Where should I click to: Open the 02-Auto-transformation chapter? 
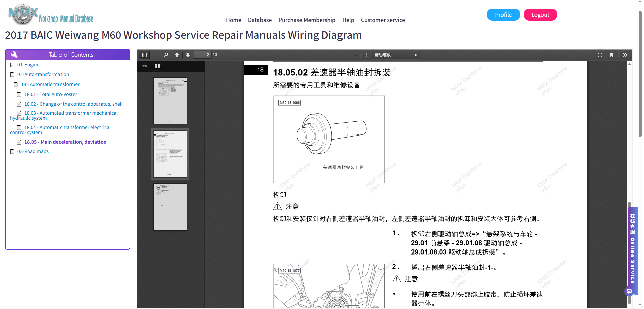[x=43, y=75]
